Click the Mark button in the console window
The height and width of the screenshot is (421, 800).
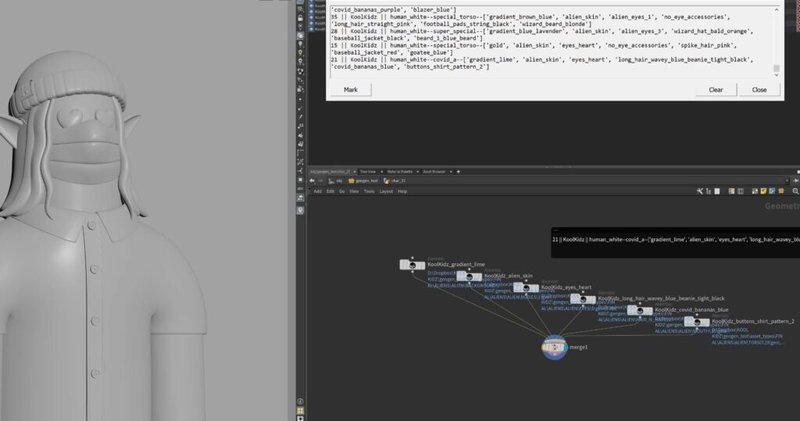(x=351, y=89)
